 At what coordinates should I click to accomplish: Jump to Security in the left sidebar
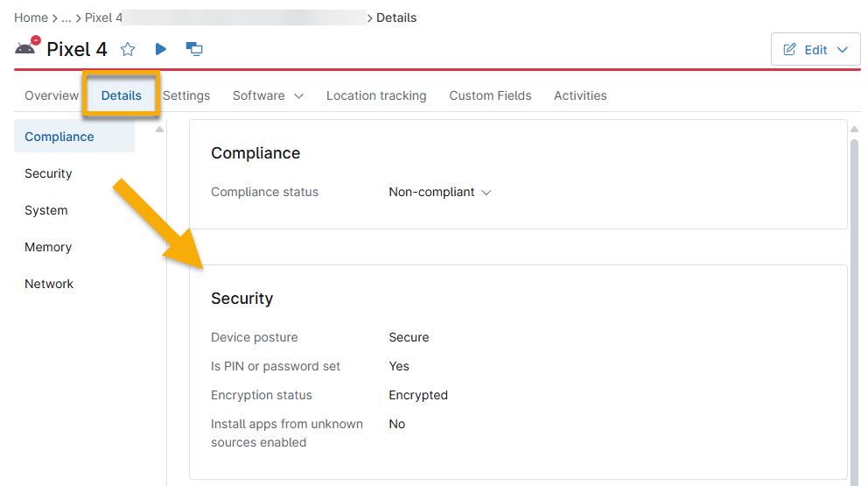[x=48, y=173]
